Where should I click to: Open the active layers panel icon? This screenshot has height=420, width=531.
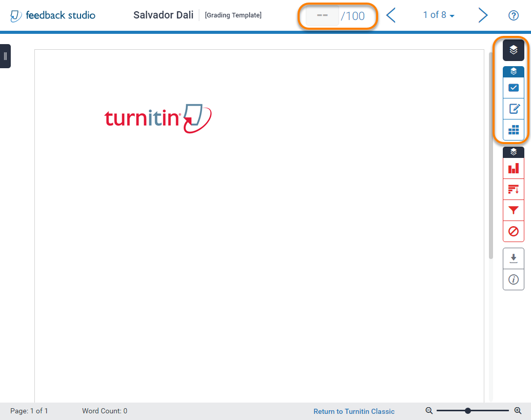point(514,50)
